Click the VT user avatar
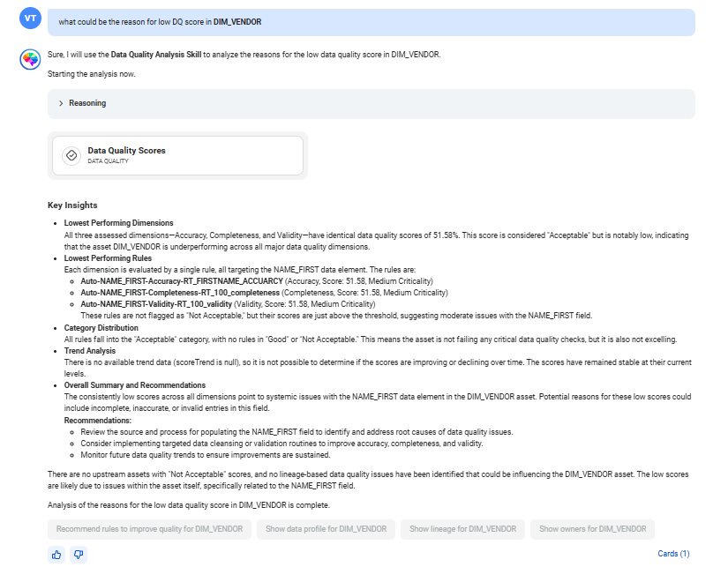 click(30, 19)
